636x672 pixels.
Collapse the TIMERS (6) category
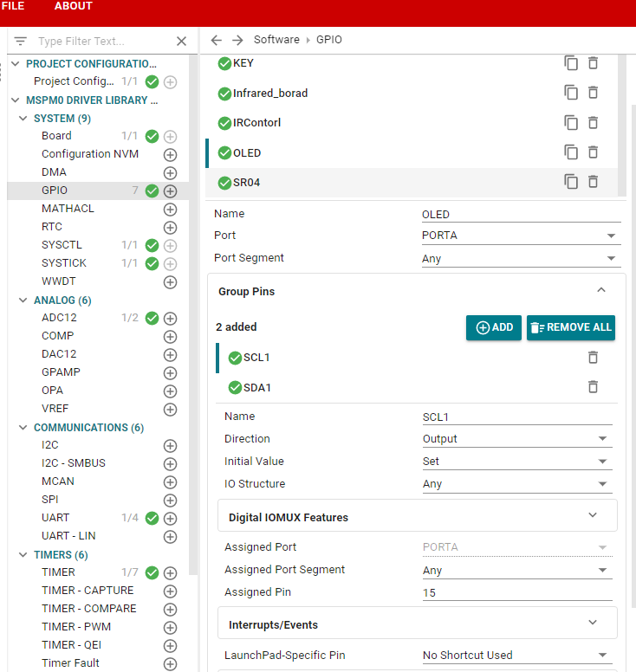click(23, 554)
